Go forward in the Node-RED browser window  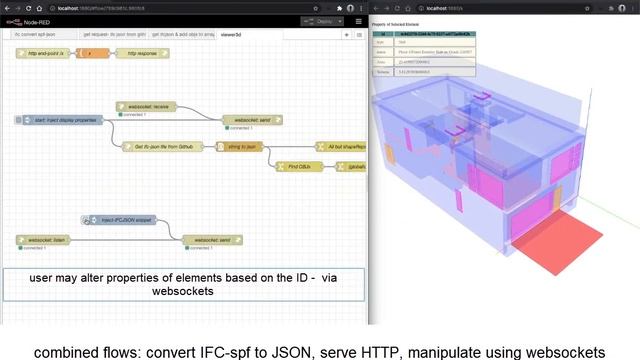click(18, 8)
